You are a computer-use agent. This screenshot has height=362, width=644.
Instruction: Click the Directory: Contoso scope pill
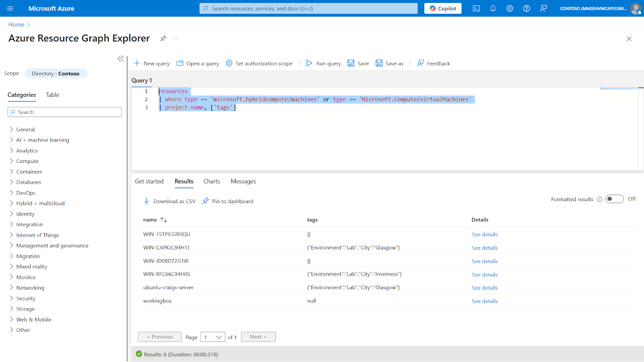coord(56,74)
